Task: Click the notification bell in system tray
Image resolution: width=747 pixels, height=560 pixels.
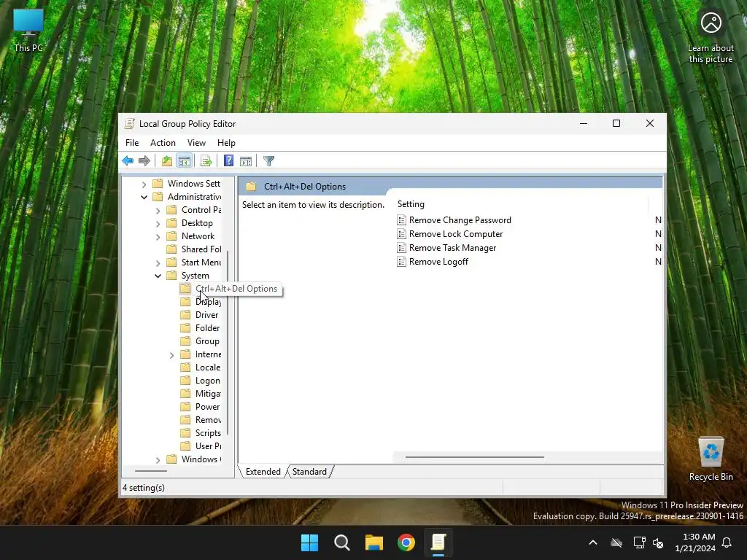Action: pos(727,542)
